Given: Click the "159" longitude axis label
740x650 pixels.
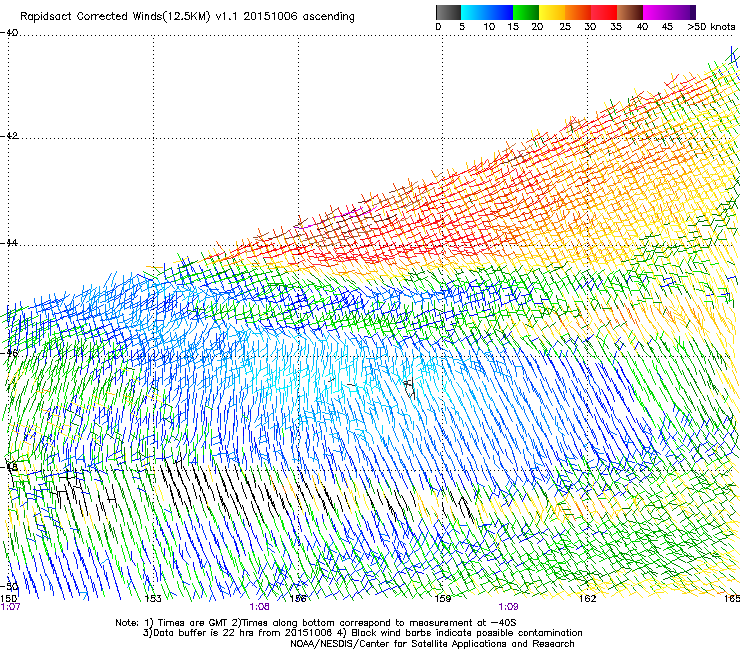Looking at the screenshot, I should [443, 599].
